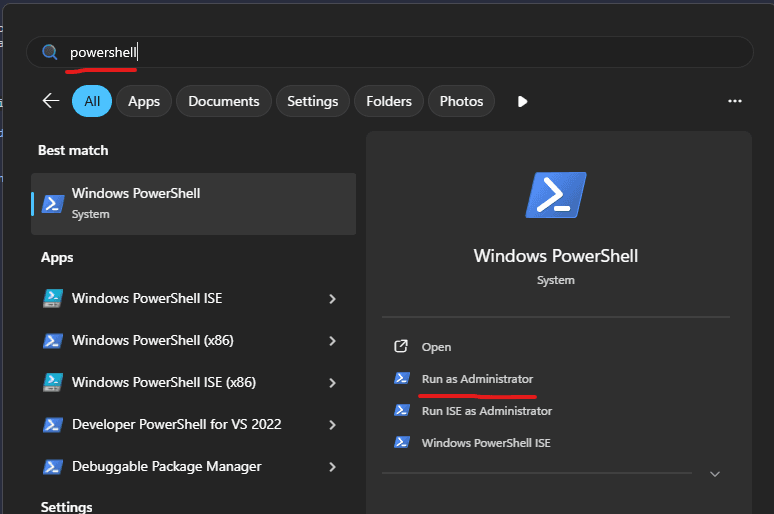Show more filters with play arrow

(x=522, y=101)
